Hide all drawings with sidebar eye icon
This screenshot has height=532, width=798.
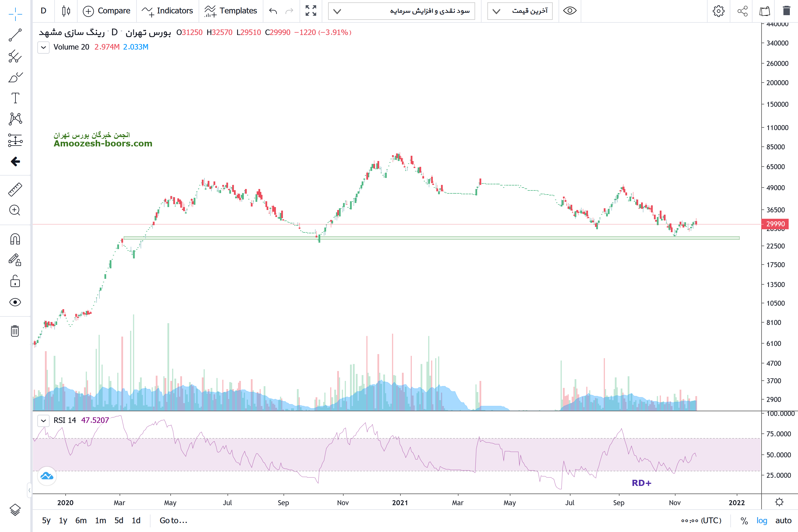(x=15, y=302)
